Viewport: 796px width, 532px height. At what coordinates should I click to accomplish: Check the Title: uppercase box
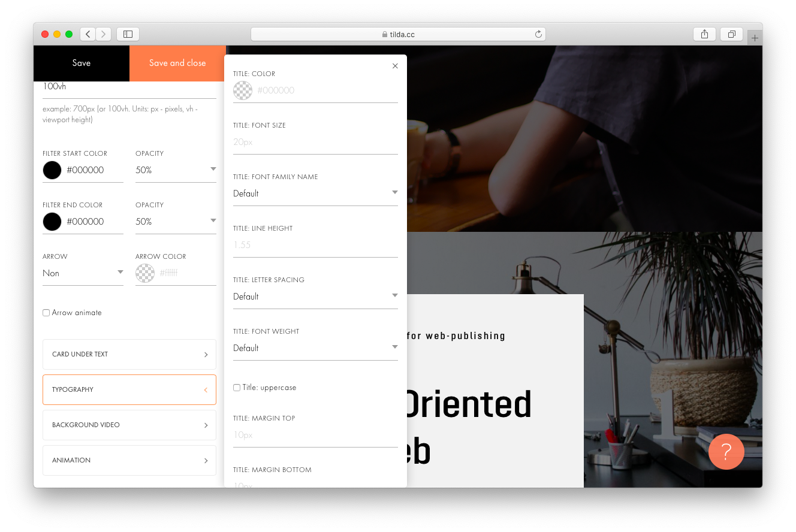[236, 388]
